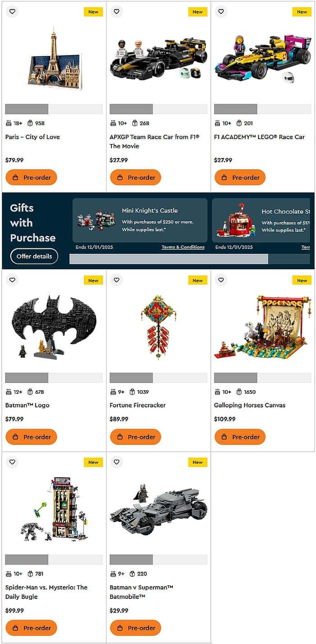Image resolution: width=316 pixels, height=644 pixels.
Task: Toggle wishlist heart on APXGP Team Race Car
Action: [116, 12]
